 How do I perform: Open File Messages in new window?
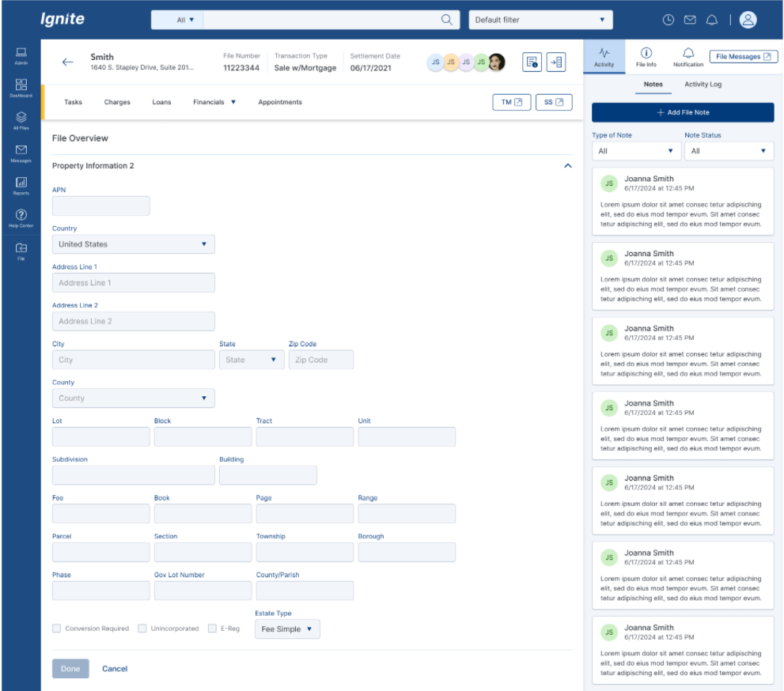pyautogui.click(x=743, y=56)
